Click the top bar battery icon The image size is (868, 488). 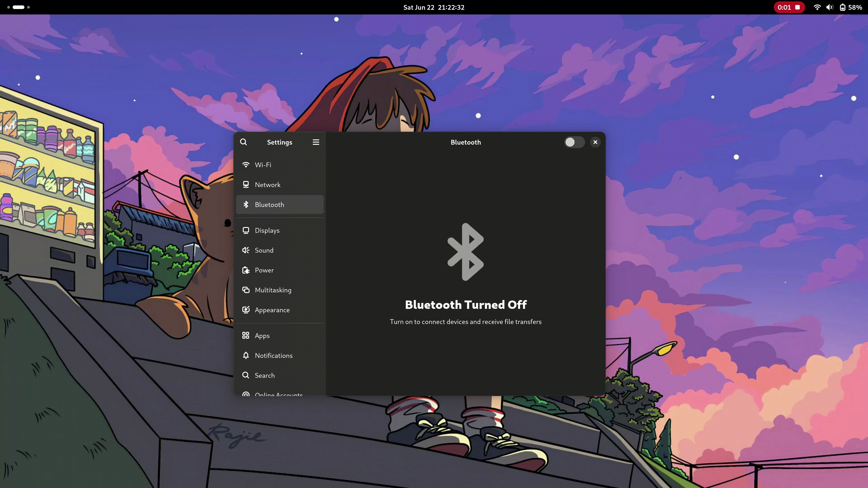point(842,7)
